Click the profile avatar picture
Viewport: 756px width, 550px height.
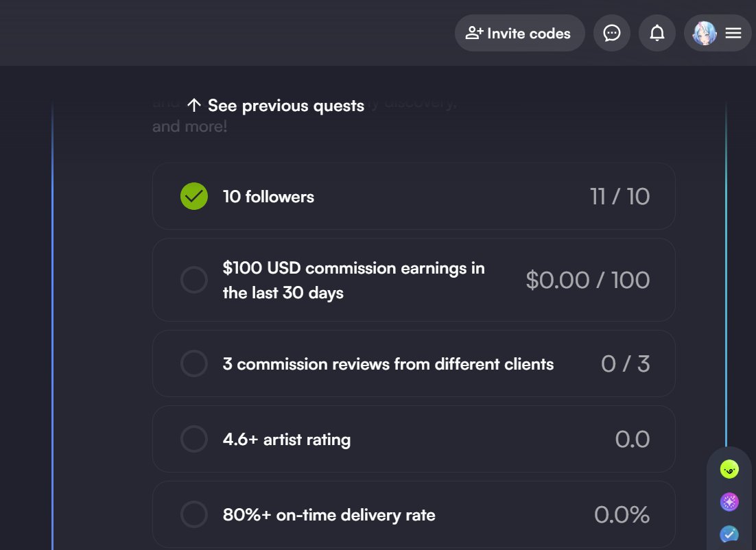(705, 33)
